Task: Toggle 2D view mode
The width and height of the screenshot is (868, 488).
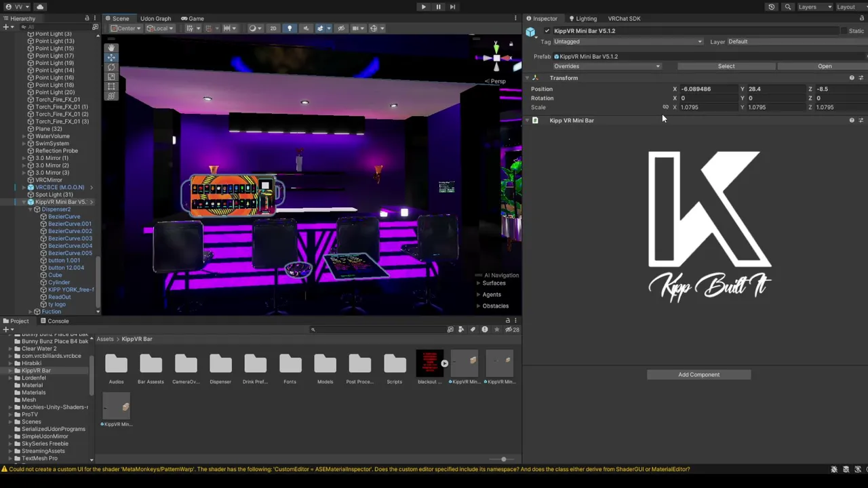Action: pos(273,28)
